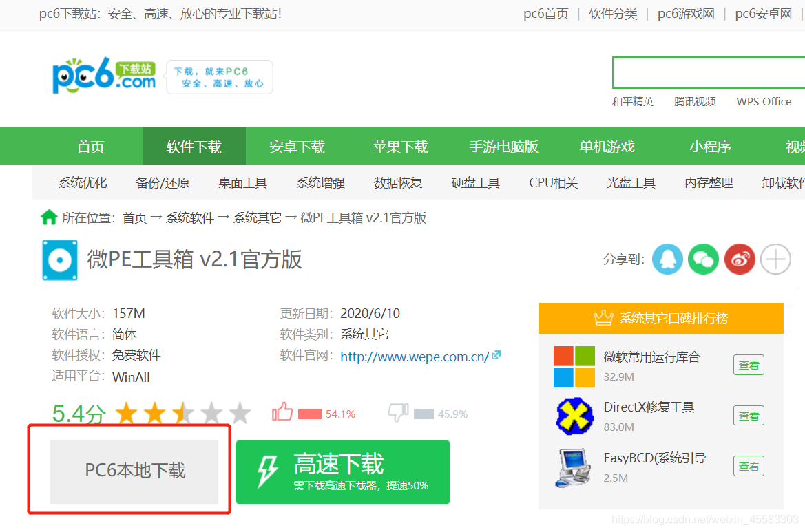The height and width of the screenshot is (532, 805).
Task: Click the red 54.1% like bar
Action: 310,414
